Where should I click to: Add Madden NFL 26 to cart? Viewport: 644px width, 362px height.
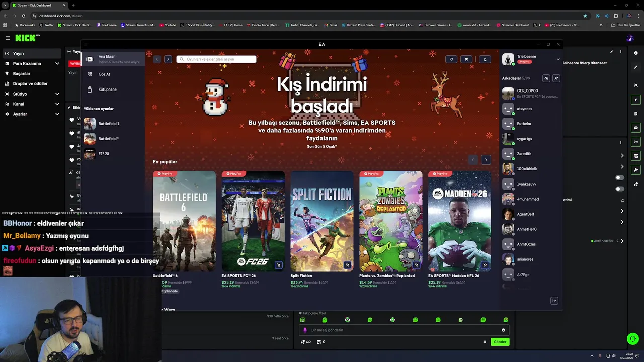pos(485,265)
